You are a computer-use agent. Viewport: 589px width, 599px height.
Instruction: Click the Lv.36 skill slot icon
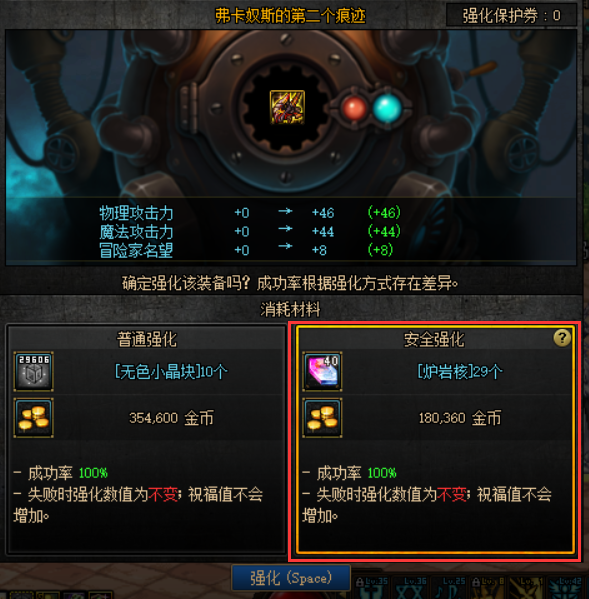coord(411,588)
